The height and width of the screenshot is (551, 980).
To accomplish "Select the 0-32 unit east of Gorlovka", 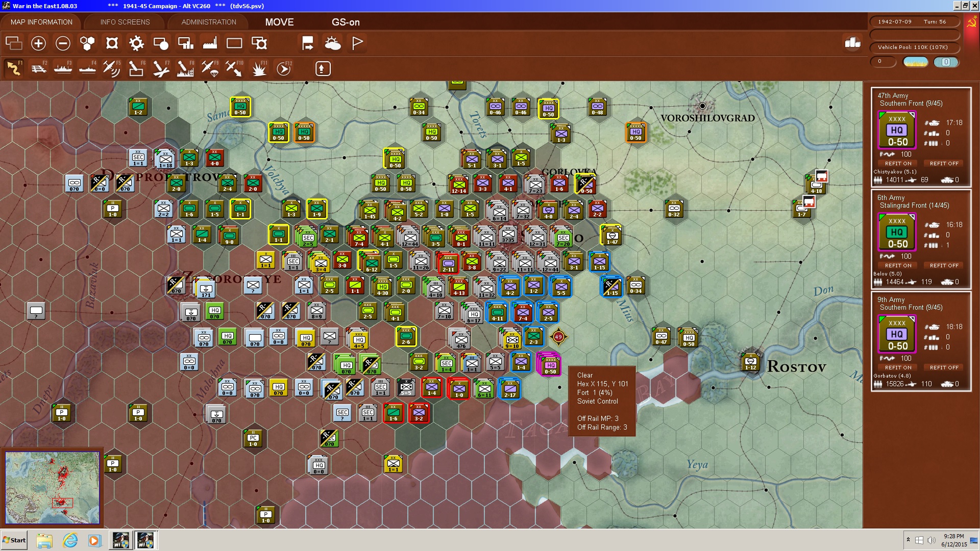I will pos(674,209).
